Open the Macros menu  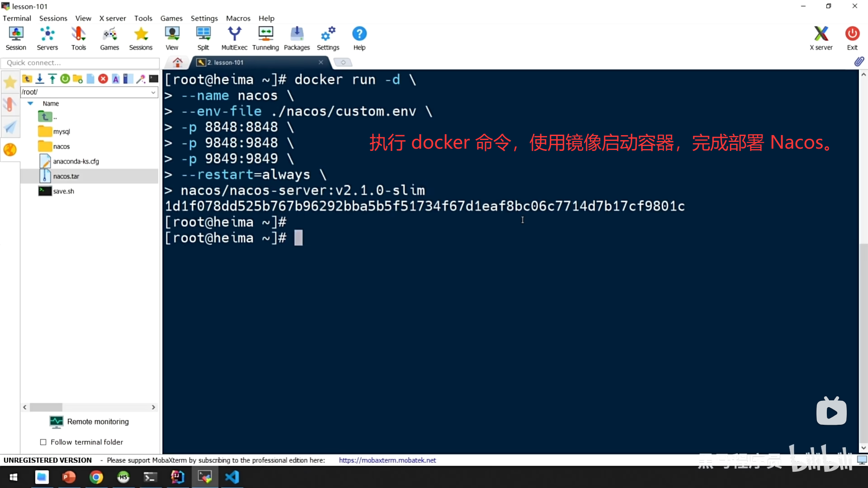[x=238, y=18]
